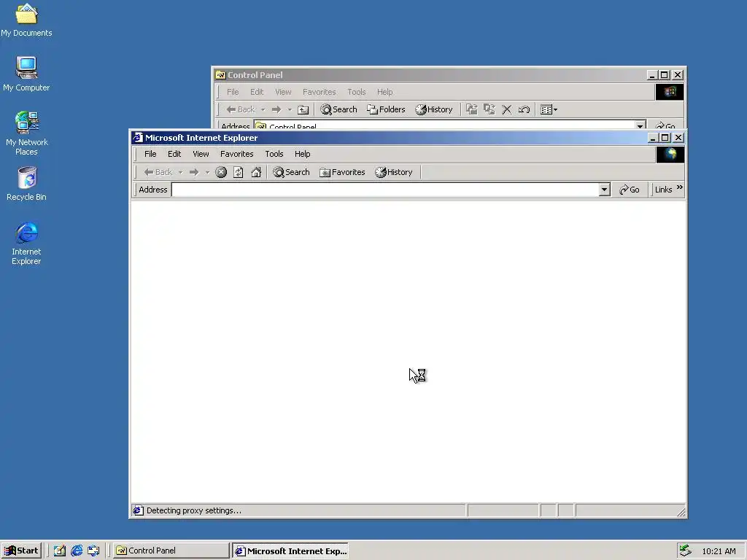This screenshot has height=560, width=747.
Task: Click Internet Explorer title bar page icon
Action: [x=138, y=138]
